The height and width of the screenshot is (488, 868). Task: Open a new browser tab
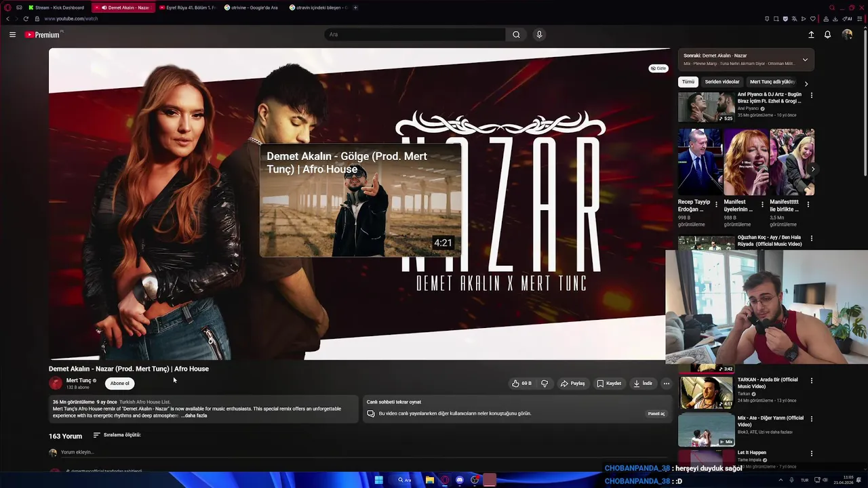355,7
